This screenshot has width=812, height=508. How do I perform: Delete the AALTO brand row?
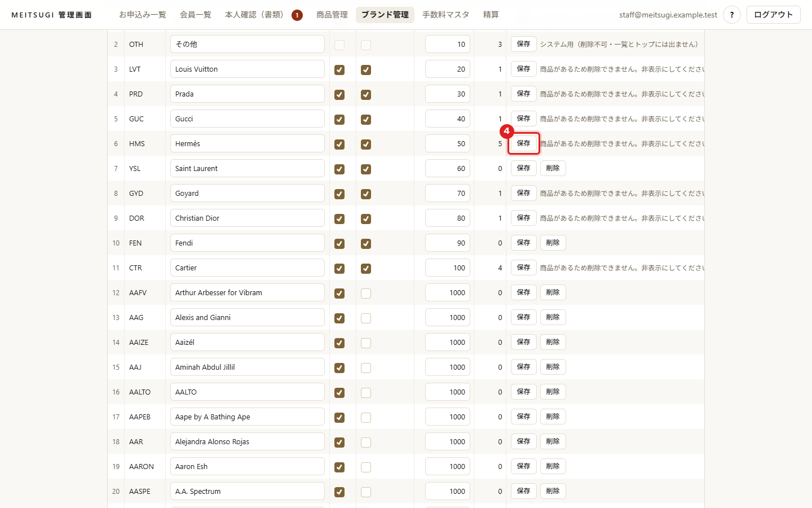553,392
